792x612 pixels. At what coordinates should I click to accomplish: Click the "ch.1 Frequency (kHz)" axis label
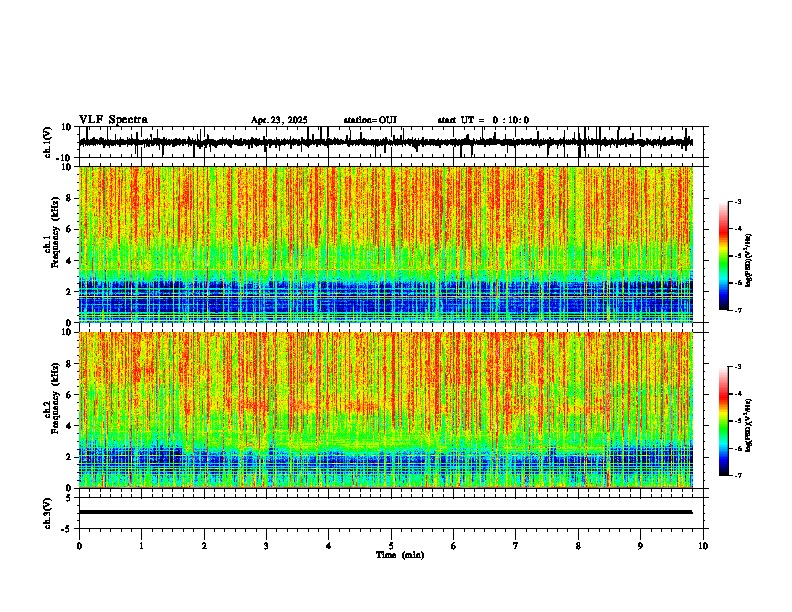pos(51,233)
